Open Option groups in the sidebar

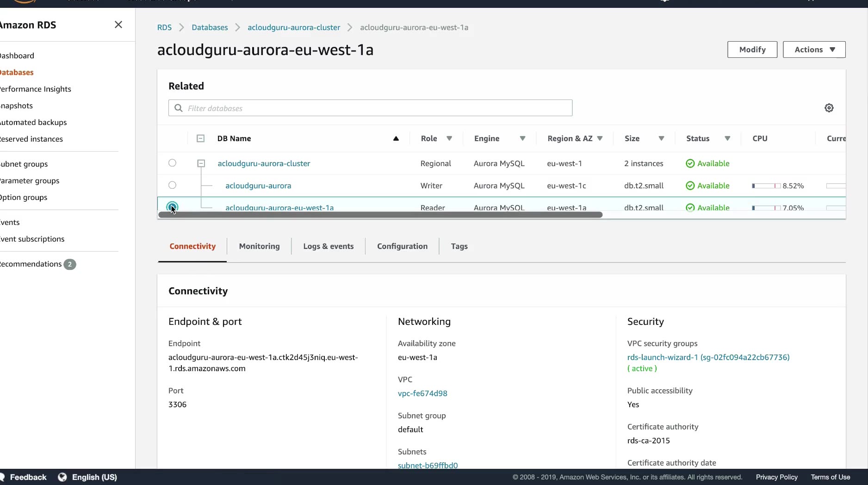click(x=24, y=197)
